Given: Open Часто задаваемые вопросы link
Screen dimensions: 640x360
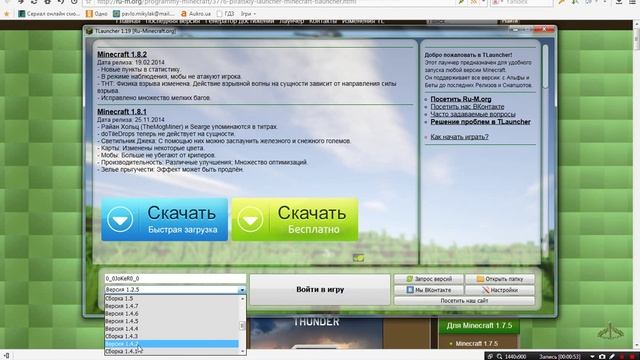Looking at the screenshot, I should [x=473, y=114].
